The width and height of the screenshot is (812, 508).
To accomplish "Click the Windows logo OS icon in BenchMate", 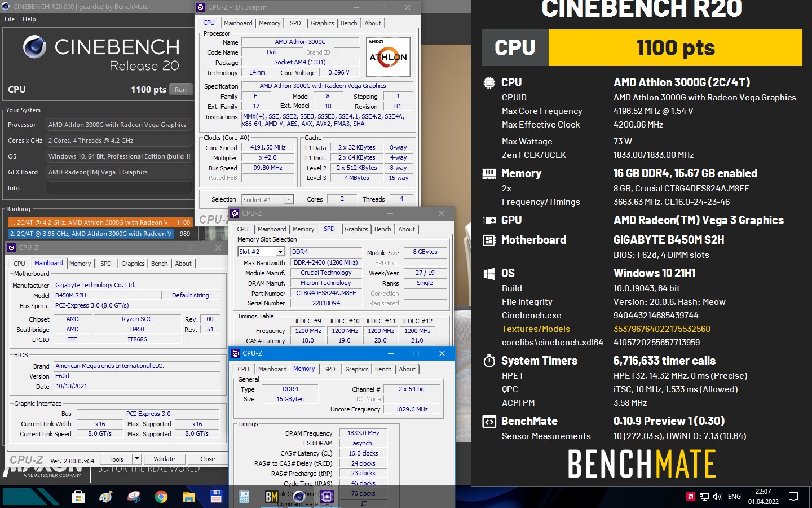I will tap(489, 273).
